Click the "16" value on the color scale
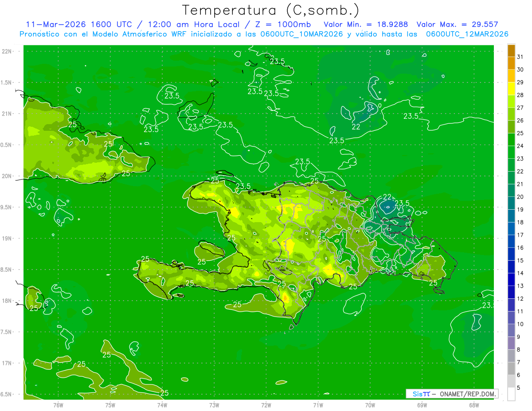The width and height of the screenshot is (532, 411). [x=520, y=248]
